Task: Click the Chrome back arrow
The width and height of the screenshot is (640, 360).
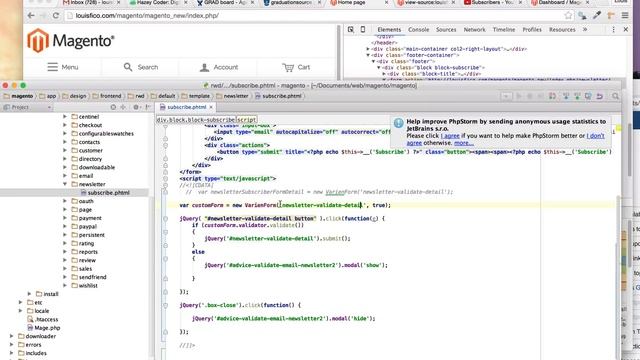Action: (x=31, y=16)
